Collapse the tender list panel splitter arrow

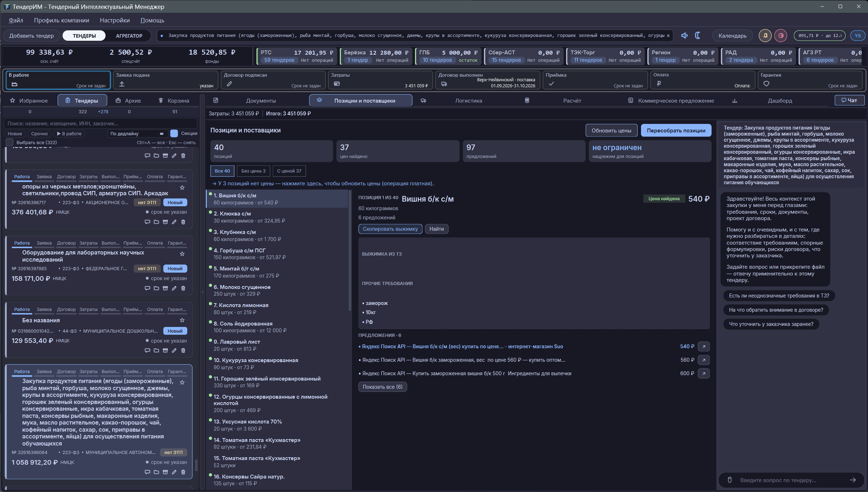pos(203,292)
